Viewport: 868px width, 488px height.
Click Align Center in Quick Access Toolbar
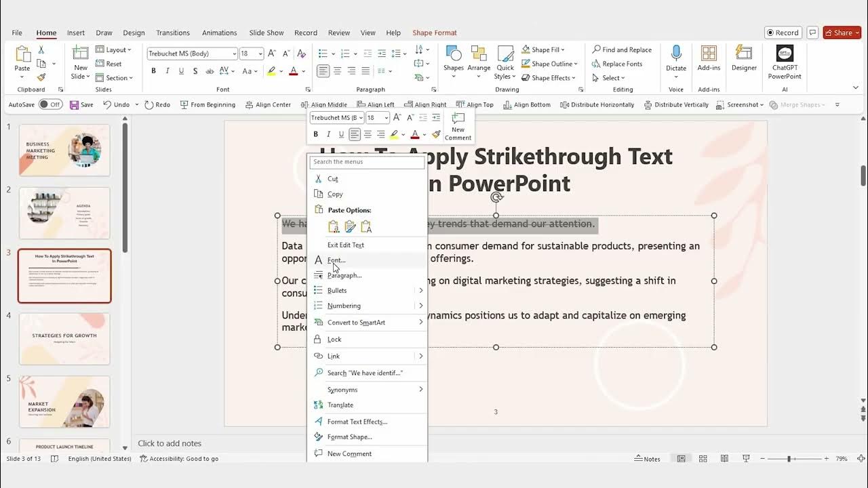268,105
